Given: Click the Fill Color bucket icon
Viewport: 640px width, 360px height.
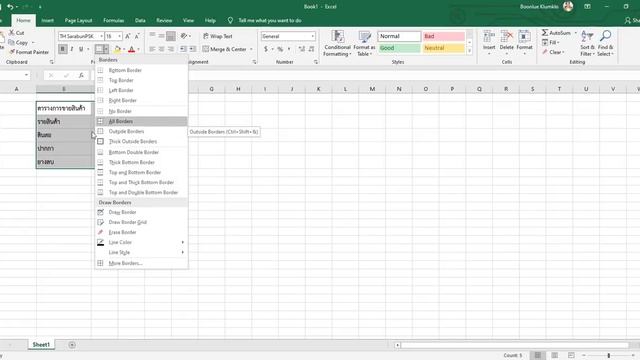Looking at the screenshot, I should coord(117,49).
